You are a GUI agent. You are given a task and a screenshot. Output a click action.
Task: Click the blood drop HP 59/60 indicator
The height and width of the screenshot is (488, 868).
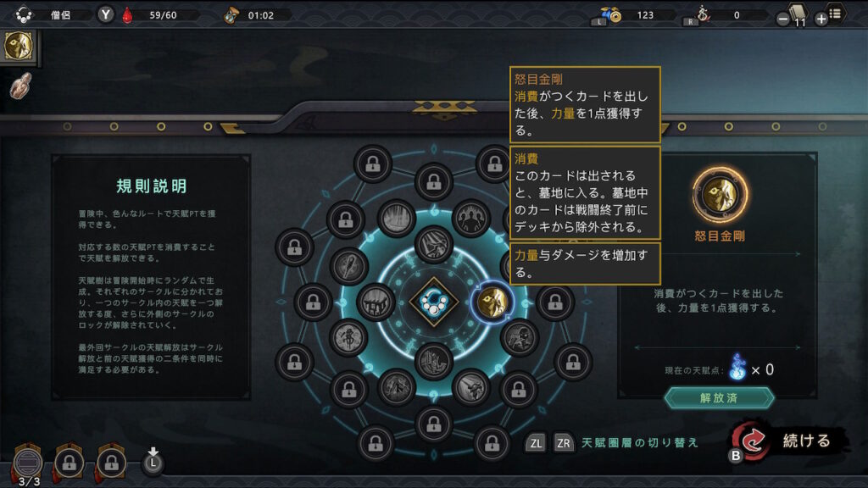pos(127,15)
